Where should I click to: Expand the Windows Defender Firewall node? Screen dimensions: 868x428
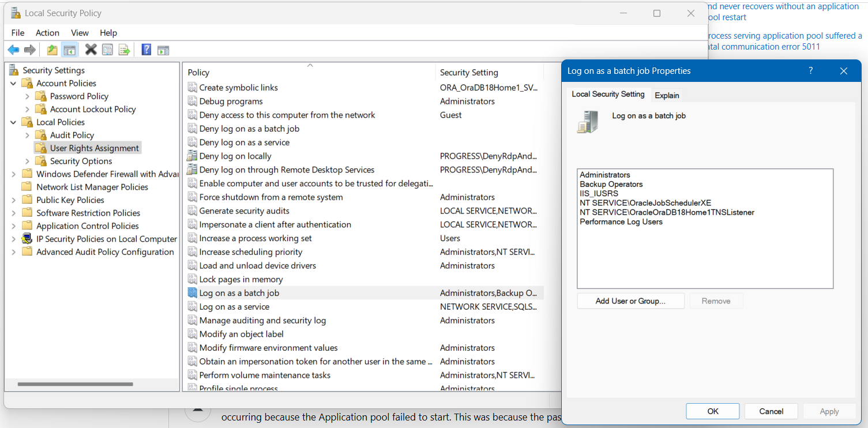[13, 174]
